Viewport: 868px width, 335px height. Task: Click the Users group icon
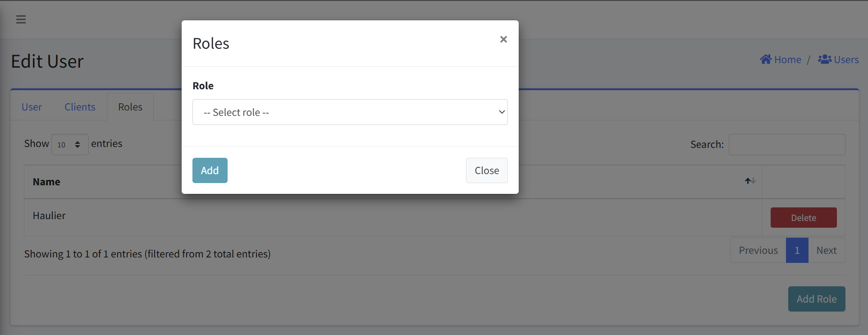click(825, 60)
